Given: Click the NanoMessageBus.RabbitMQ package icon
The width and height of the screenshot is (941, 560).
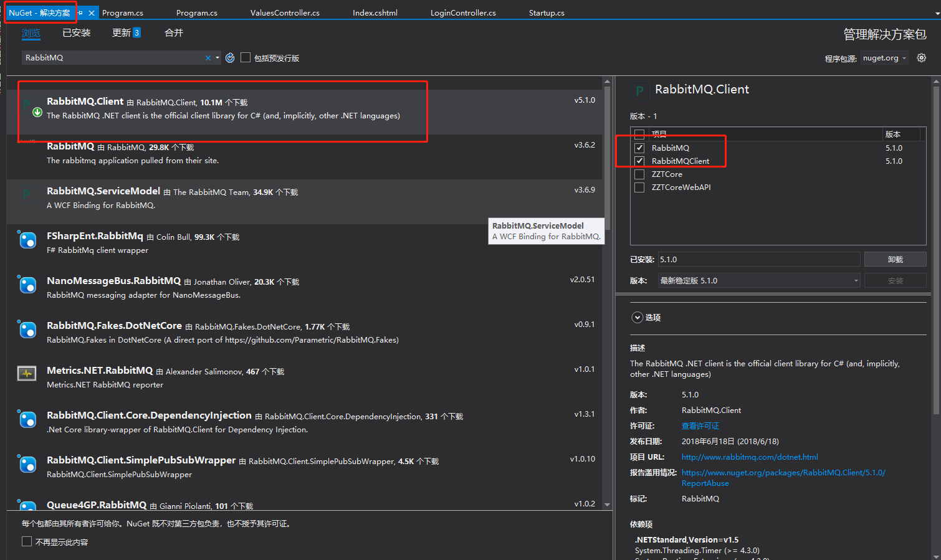Looking at the screenshot, I should click(x=27, y=285).
